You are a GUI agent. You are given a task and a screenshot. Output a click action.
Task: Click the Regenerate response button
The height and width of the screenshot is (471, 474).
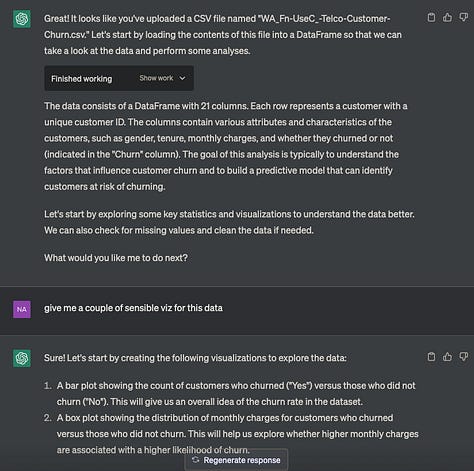(x=236, y=460)
